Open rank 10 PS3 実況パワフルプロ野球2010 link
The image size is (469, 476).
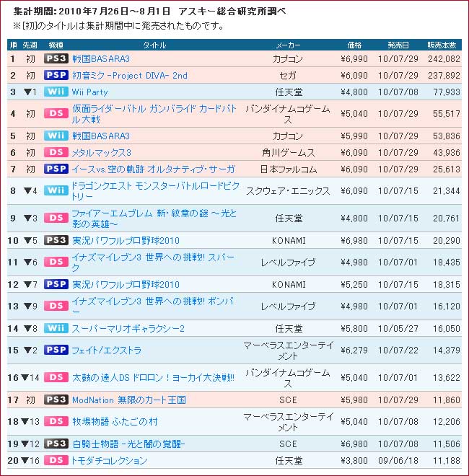tap(126, 241)
